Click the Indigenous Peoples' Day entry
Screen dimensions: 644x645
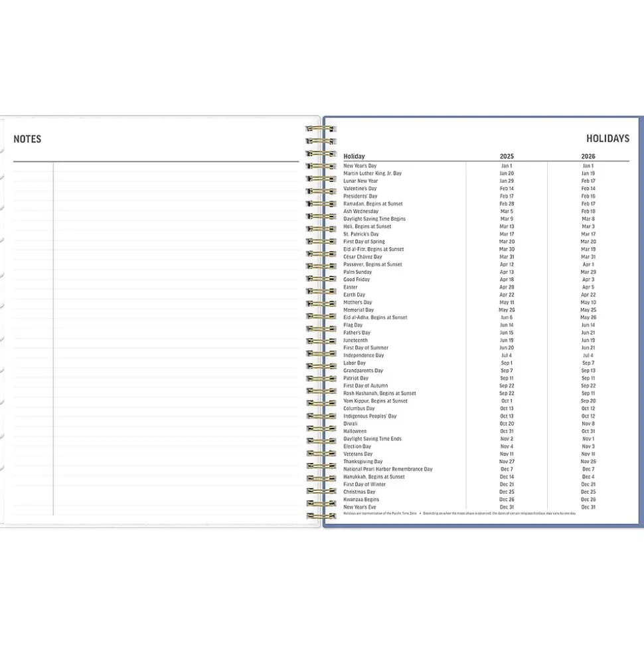(x=370, y=416)
